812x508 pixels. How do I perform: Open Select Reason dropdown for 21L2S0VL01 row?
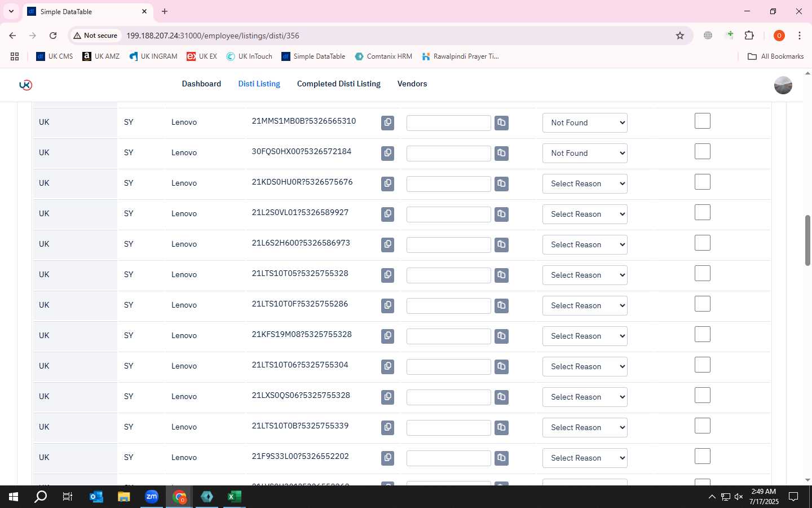[585, 214]
